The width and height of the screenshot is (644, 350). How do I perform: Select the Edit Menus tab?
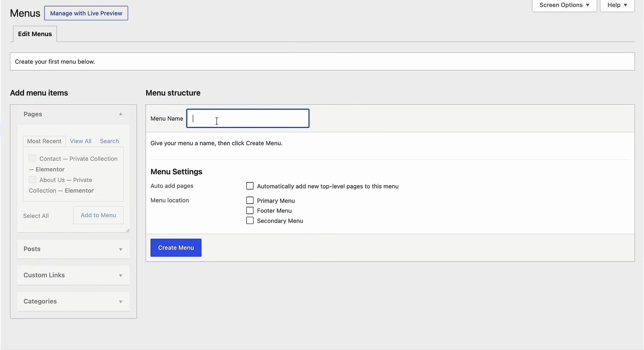click(x=35, y=34)
